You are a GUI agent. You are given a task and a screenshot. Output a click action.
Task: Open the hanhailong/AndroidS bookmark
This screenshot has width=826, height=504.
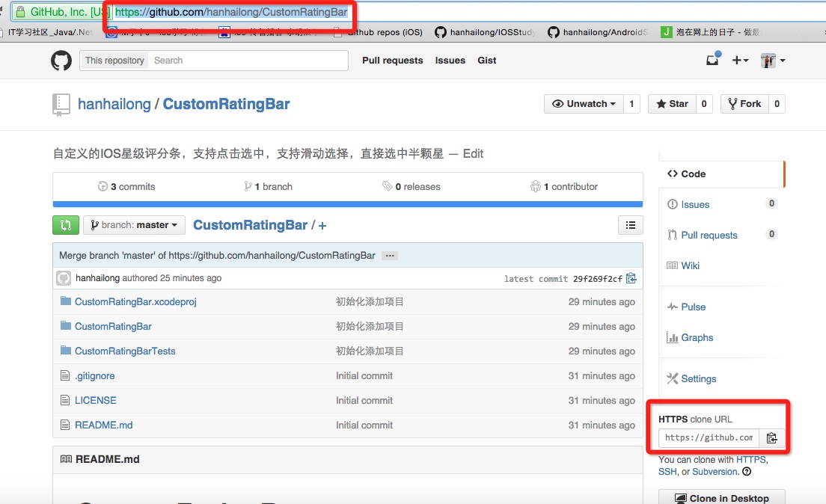(x=598, y=32)
